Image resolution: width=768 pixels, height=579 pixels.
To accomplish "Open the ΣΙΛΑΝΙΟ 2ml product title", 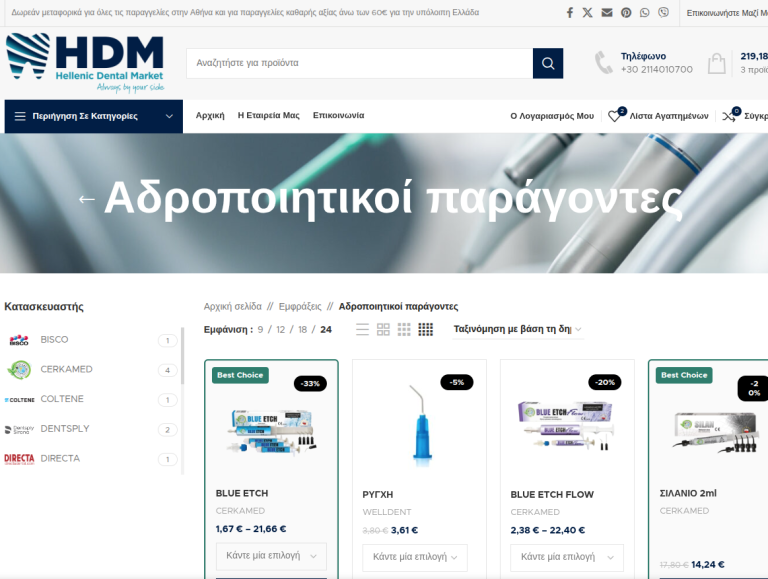I will pyautogui.click(x=688, y=493).
